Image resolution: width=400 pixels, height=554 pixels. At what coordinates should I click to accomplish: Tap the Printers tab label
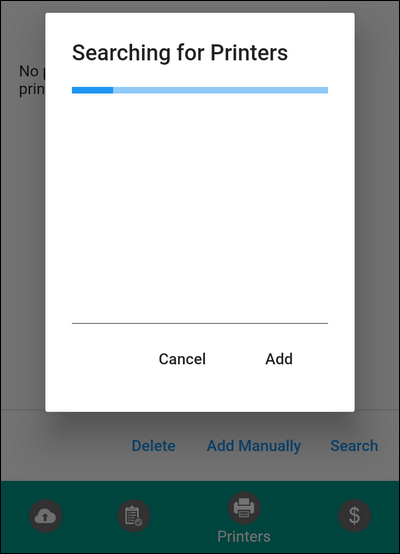244,536
